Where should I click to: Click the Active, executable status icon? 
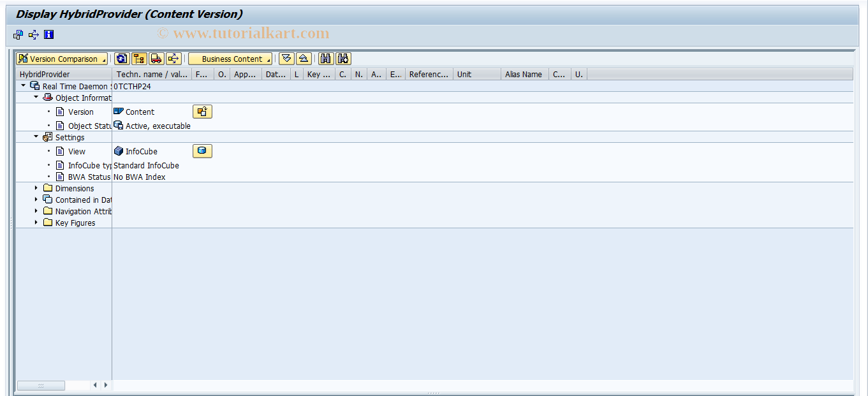coord(119,125)
